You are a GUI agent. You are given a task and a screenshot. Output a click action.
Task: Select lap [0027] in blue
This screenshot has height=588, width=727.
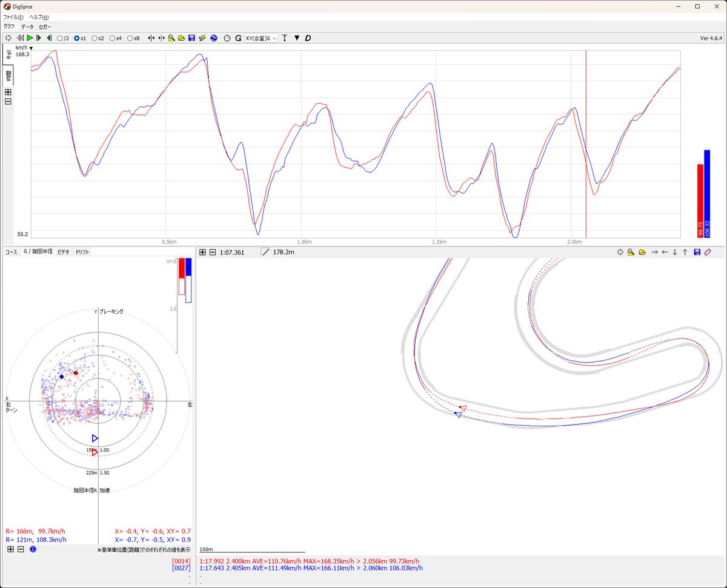click(x=181, y=568)
